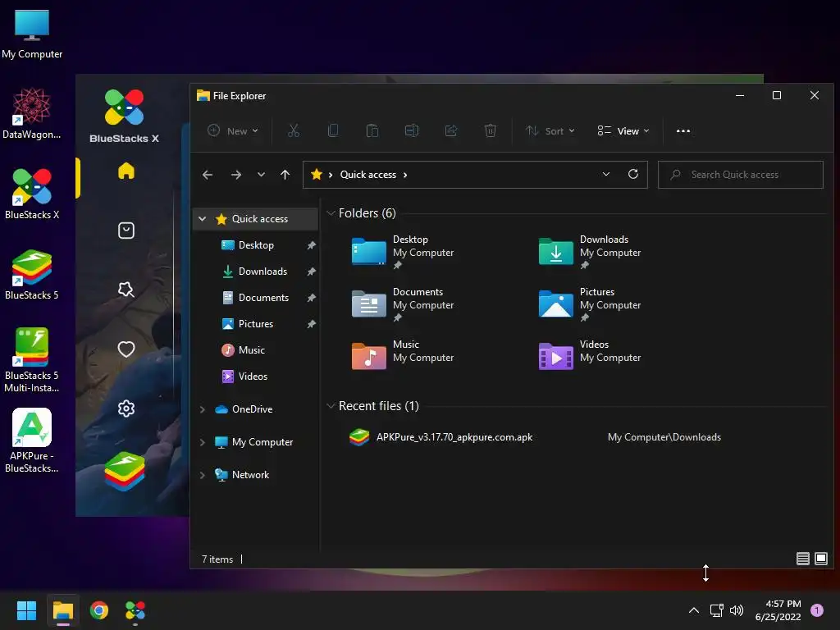Select the APKPure desktop shortcut
Screen dimensions: 840x630
[32, 441]
